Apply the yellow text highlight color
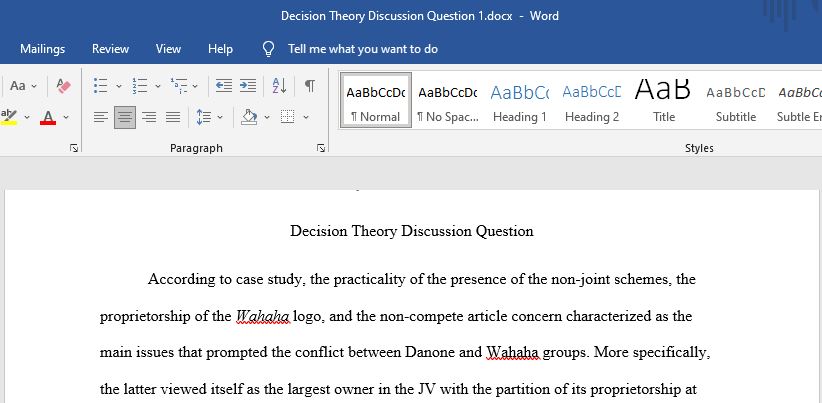The width and height of the screenshot is (822, 403). coord(9,117)
